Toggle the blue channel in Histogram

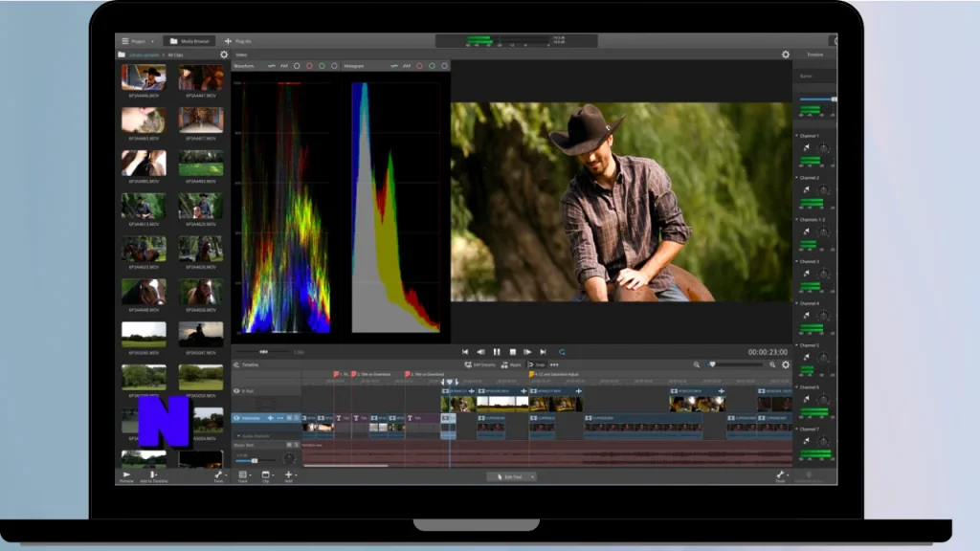tap(444, 66)
